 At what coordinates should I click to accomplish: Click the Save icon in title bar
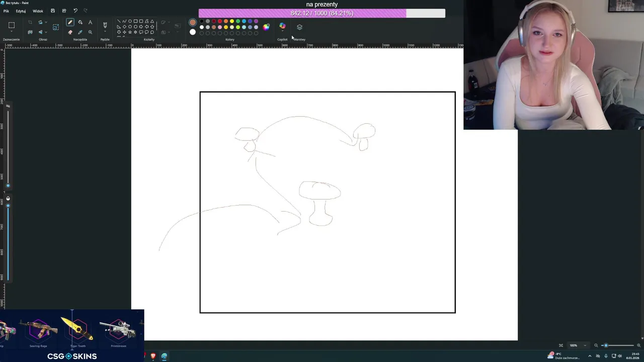pyautogui.click(x=53, y=11)
